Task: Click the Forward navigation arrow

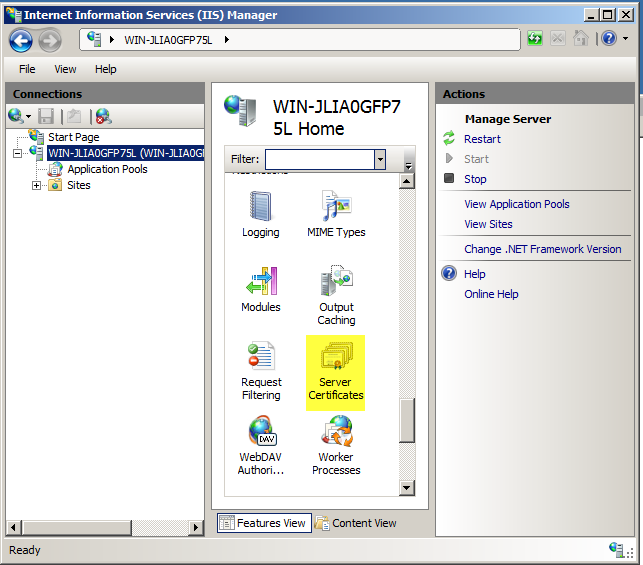Action: pyautogui.click(x=50, y=41)
